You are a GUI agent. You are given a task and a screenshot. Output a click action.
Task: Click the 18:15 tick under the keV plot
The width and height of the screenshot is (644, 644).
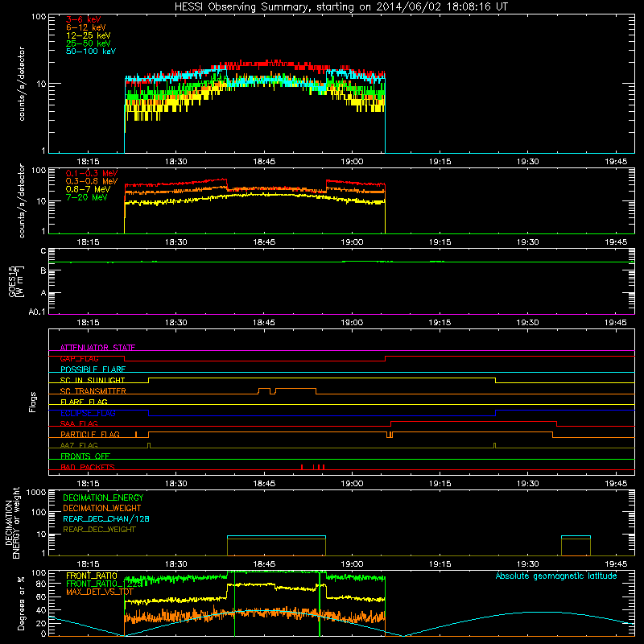click(88, 162)
